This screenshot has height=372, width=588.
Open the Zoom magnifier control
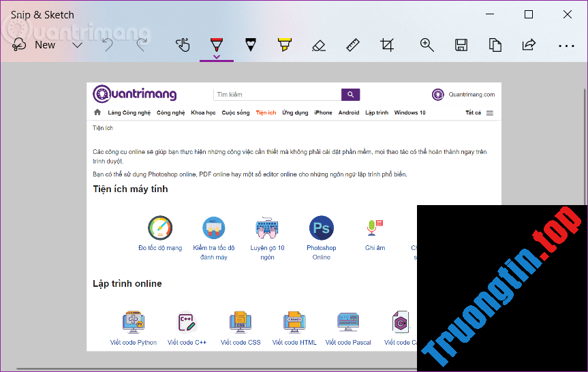pos(427,45)
